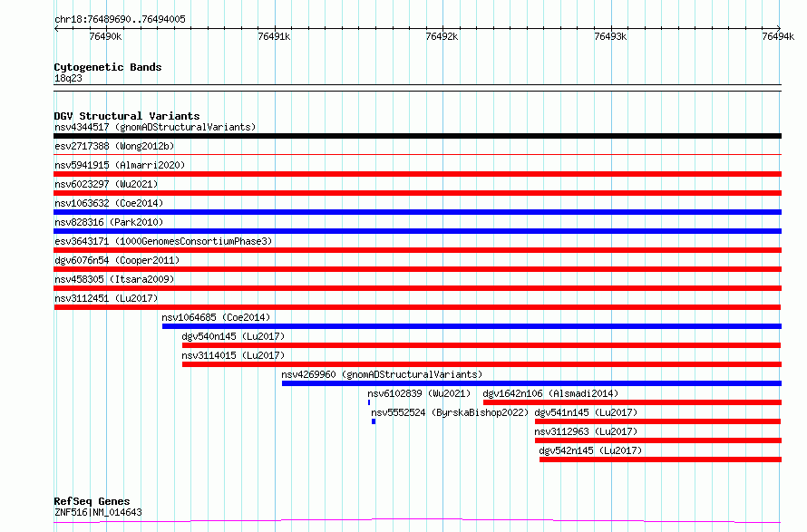The width and height of the screenshot is (807, 532).
Task: Click the ZNF516|NM_014643 gene label
Action: (98, 512)
